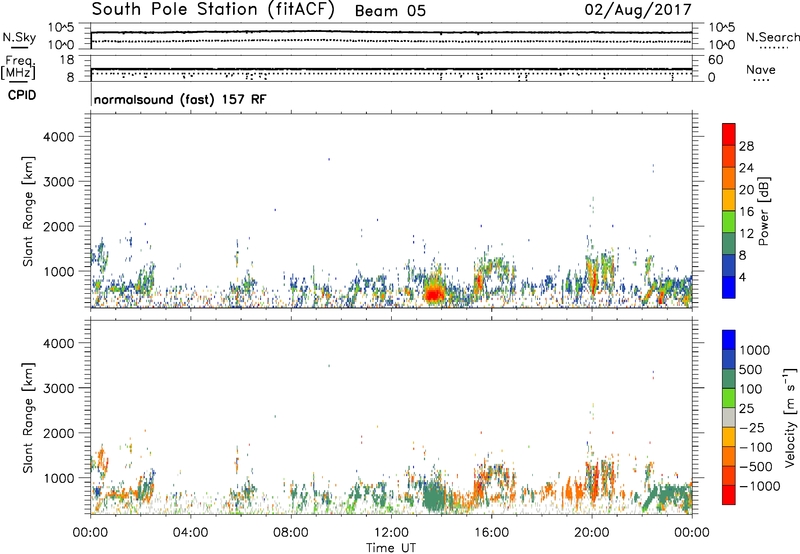
Task: Click the power panel 'Slant Range [km]' label
Action: pos(28,211)
